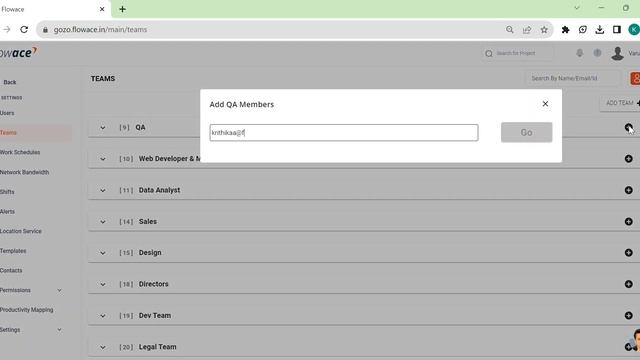Reload the browser page
This screenshot has width=640, height=360.
(24, 29)
